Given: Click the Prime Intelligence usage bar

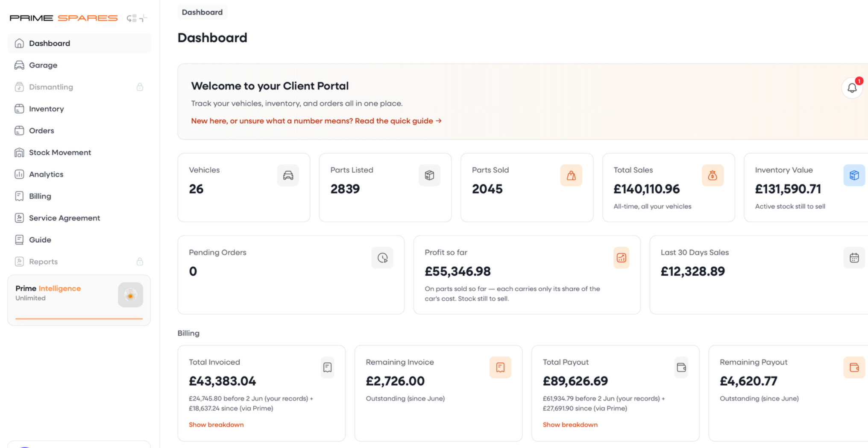Looking at the screenshot, I should click(79, 318).
